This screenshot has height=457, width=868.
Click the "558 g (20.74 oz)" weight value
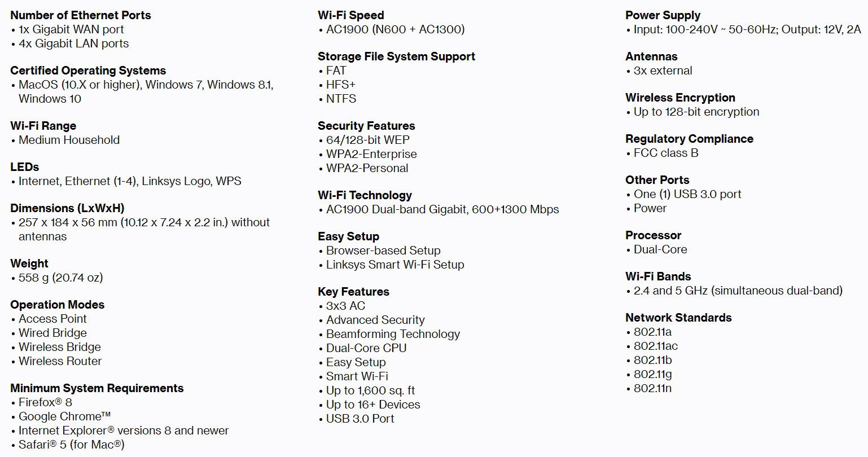pos(60,278)
